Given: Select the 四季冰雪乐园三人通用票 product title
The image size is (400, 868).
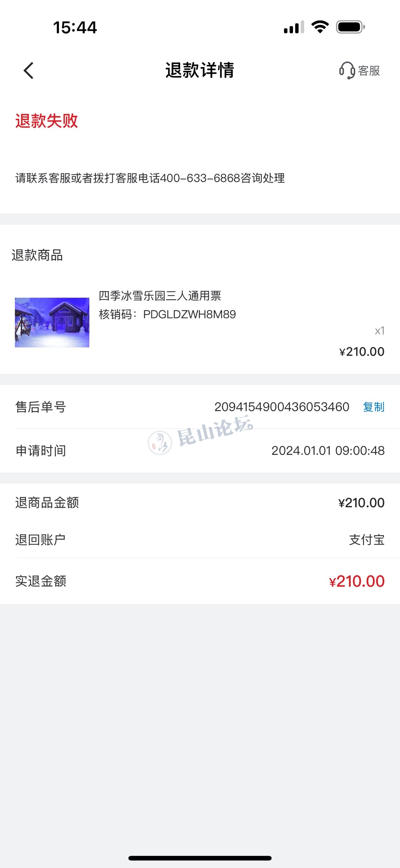Looking at the screenshot, I should (160, 296).
